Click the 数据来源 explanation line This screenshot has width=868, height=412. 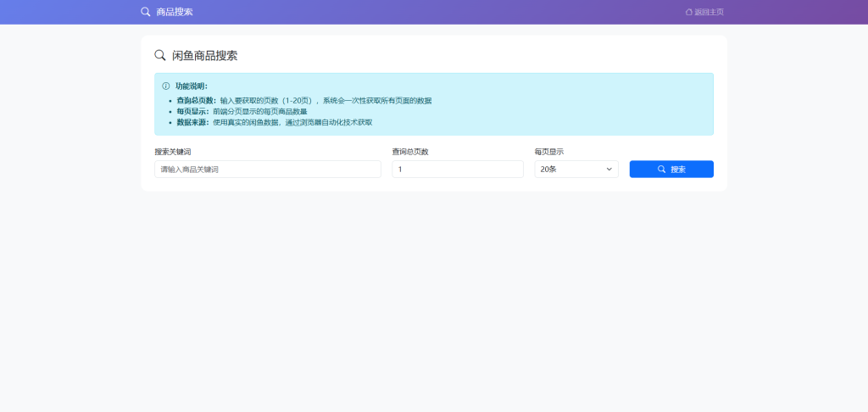click(275, 122)
